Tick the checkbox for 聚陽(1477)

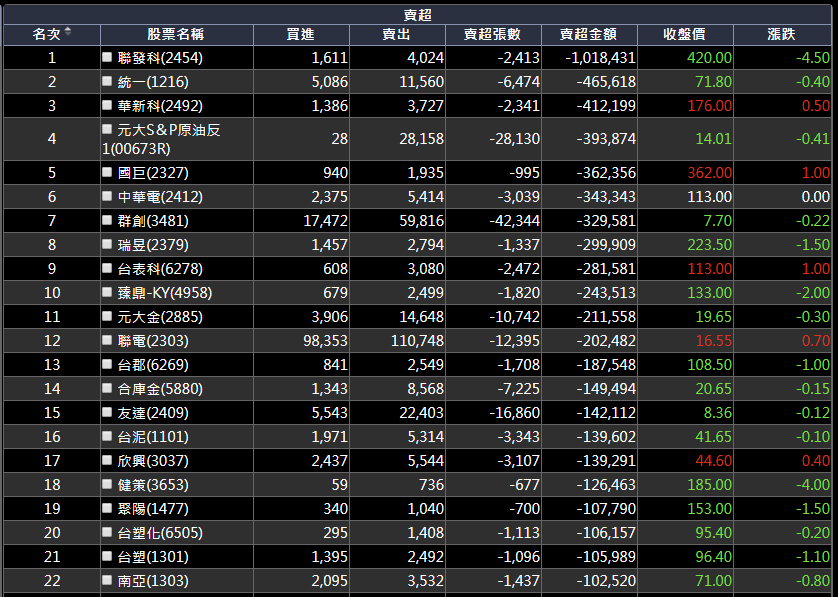point(107,508)
